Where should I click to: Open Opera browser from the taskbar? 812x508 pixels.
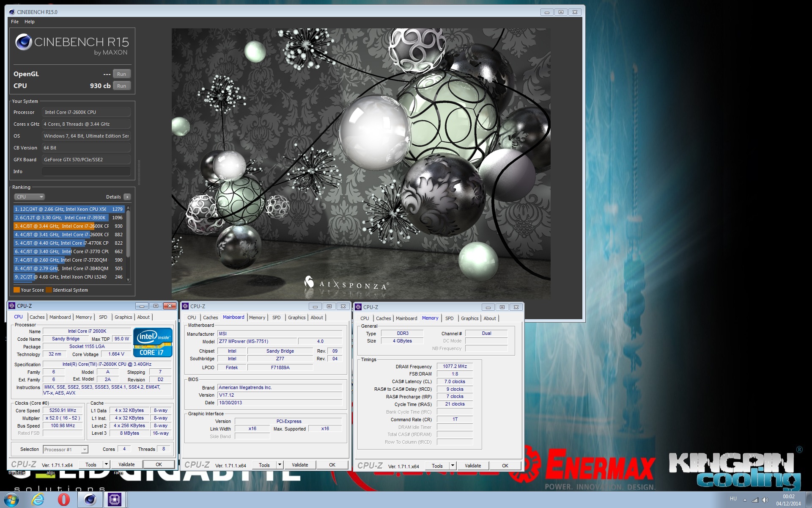pos(63,500)
